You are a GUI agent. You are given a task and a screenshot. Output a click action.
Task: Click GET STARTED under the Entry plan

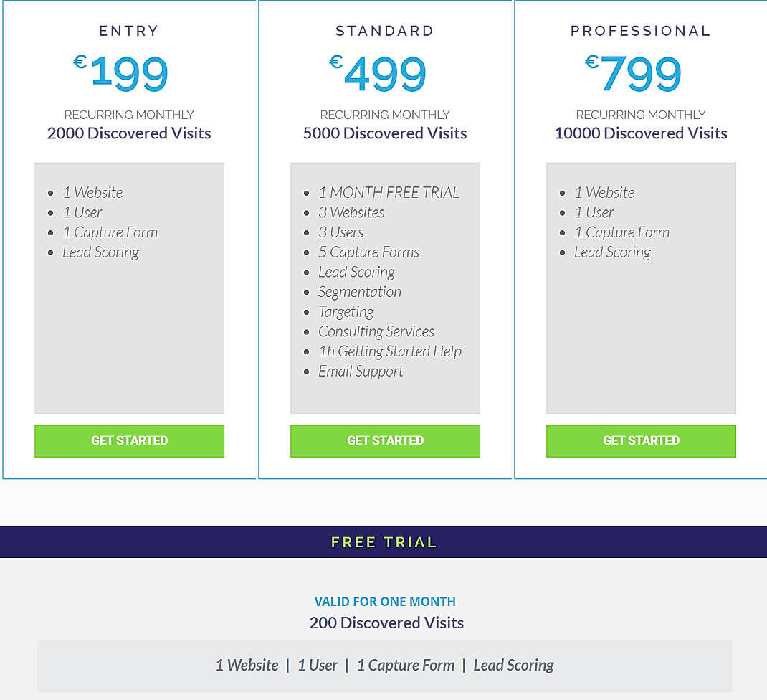coord(129,440)
